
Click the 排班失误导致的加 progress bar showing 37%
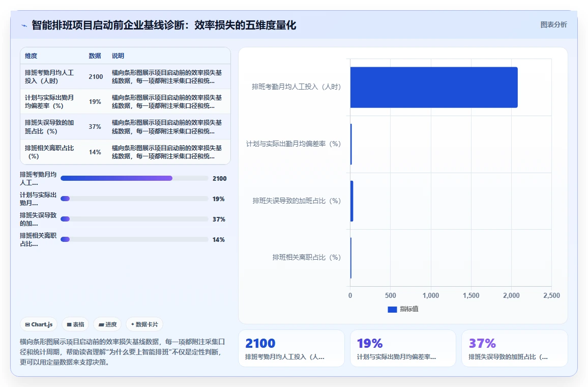(134, 219)
